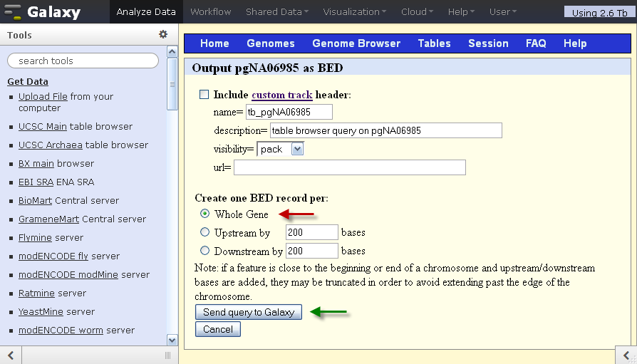Open EBI SRA tool link

coord(36,182)
